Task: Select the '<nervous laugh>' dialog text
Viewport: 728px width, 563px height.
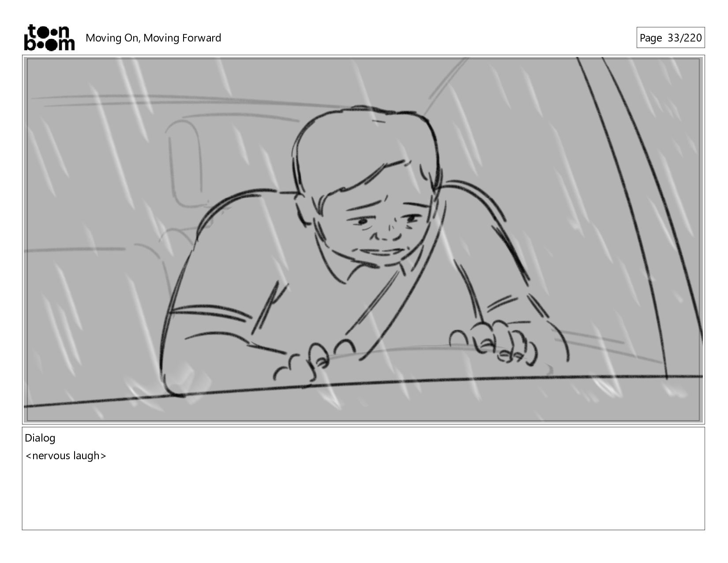Action: coord(66,456)
